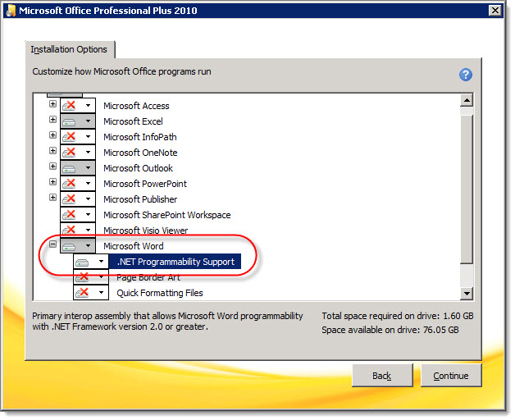Close the Office setup dialog
The height and width of the screenshot is (420, 515).
pyautogui.click(x=495, y=11)
